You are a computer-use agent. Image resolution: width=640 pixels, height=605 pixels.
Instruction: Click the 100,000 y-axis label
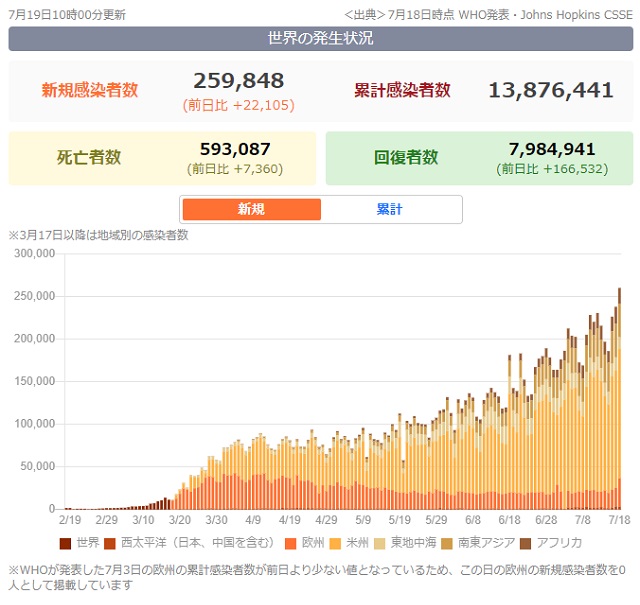[35, 424]
